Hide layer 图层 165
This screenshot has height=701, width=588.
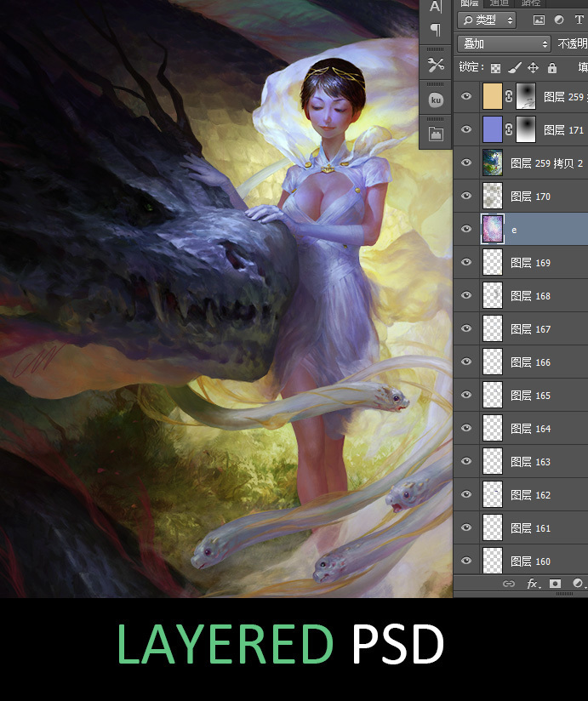466,395
